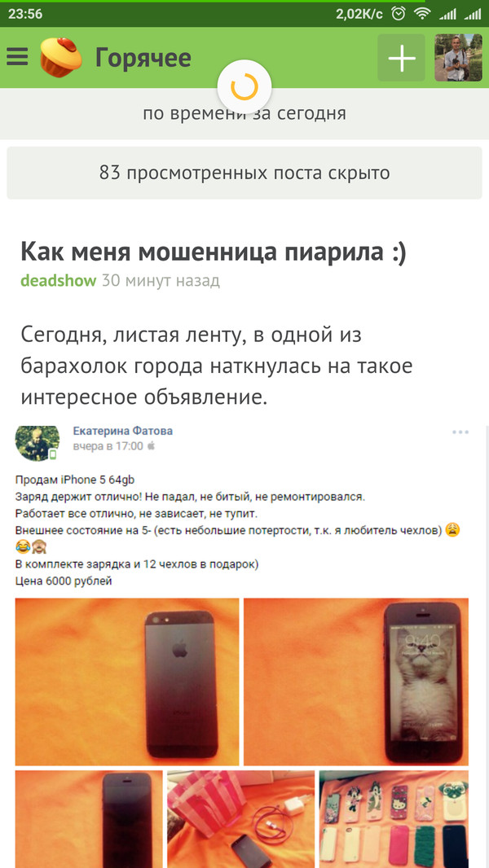Tap the Pikabu cupcake logo
The width and height of the screenshot is (489, 868).
pyautogui.click(x=61, y=57)
